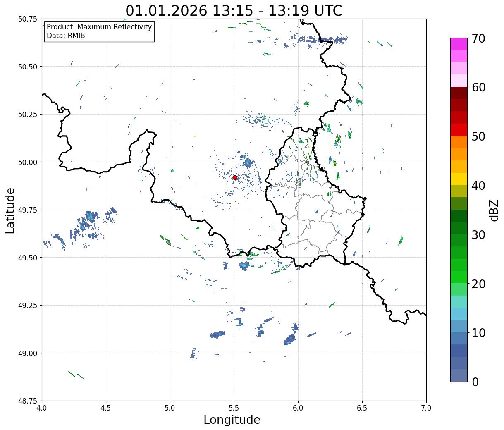This screenshot has height=430, width=504.
Task: Click the plot title showing 01.01.2026 13:15 - 13:19 UTC
Action: (x=234, y=10)
